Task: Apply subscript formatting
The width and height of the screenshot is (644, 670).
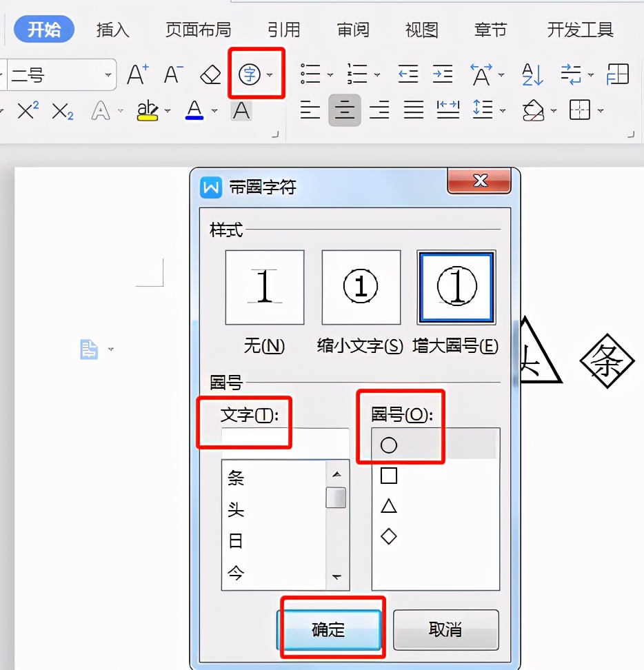Action: click(62, 111)
